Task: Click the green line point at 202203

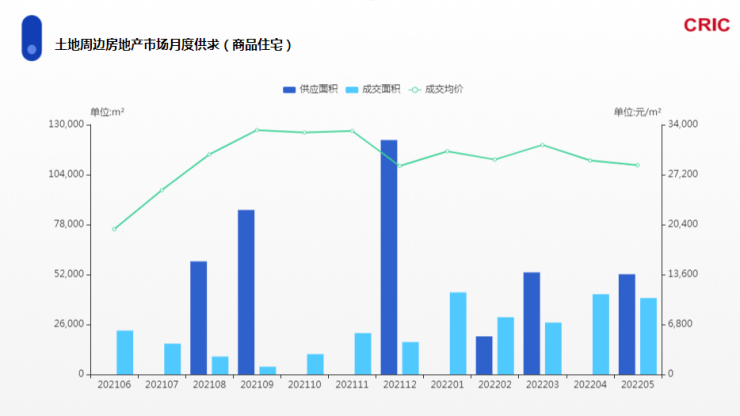Action: coord(542,145)
